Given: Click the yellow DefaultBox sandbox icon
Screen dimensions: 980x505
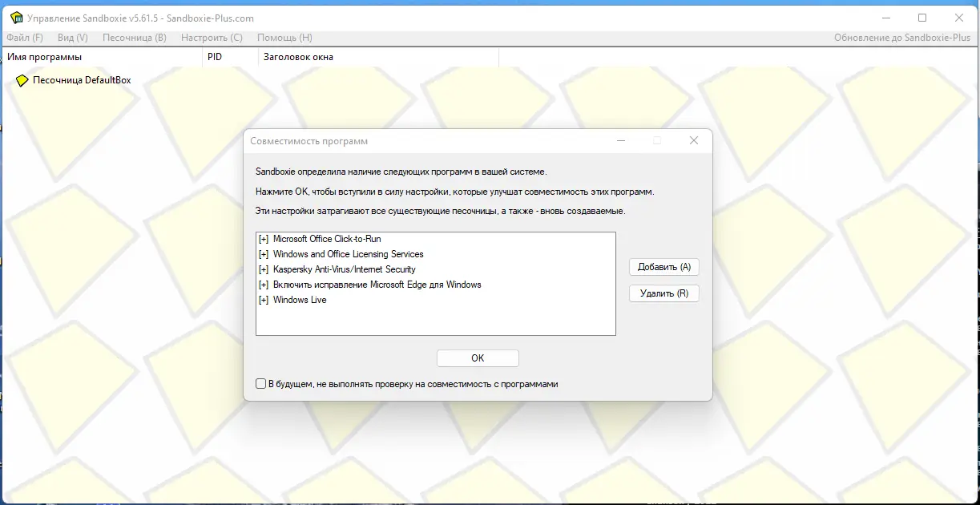Looking at the screenshot, I should [22, 80].
